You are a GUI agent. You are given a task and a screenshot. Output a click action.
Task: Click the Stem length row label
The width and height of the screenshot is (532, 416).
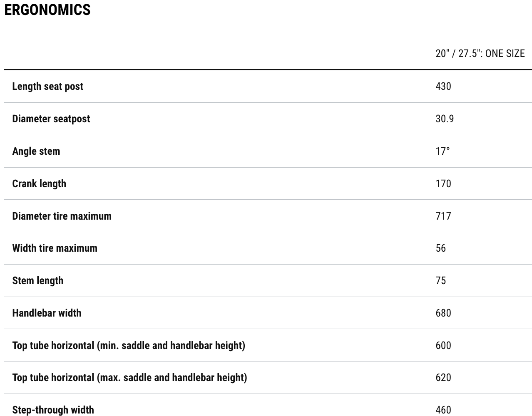(38, 280)
